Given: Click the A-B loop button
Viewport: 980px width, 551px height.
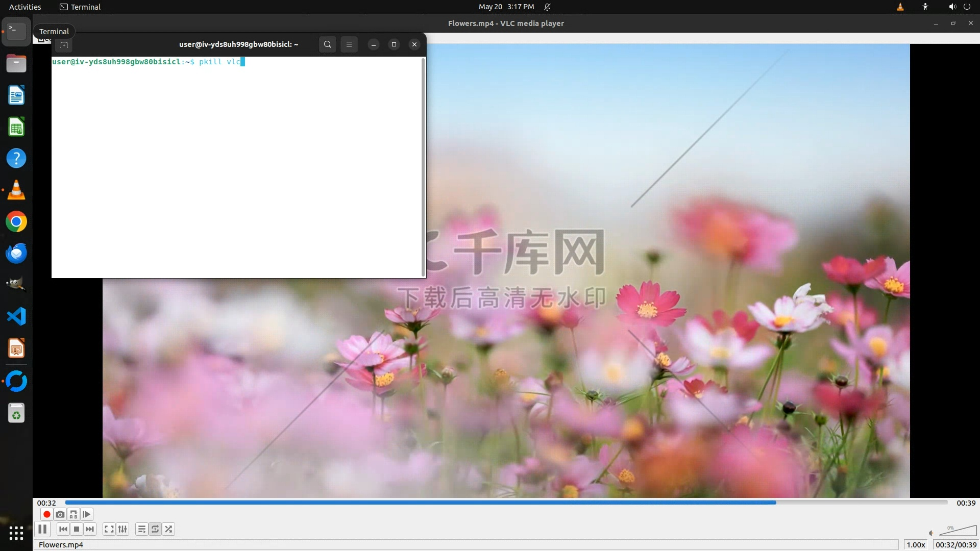Looking at the screenshot, I should pyautogui.click(x=73, y=514).
